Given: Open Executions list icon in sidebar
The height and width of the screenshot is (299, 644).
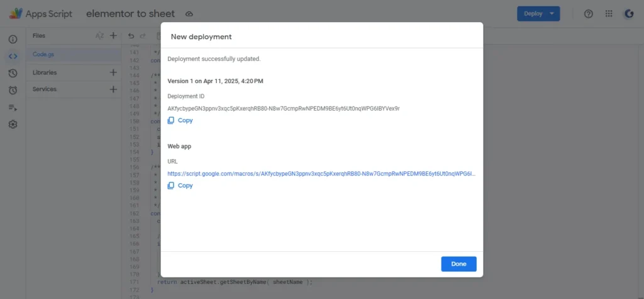Looking at the screenshot, I should [13, 107].
